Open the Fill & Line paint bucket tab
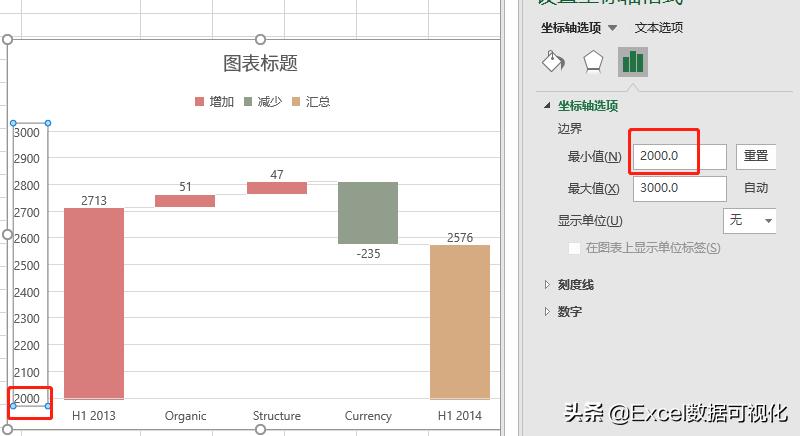The image size is (800, 436). [x=554, y=62]
